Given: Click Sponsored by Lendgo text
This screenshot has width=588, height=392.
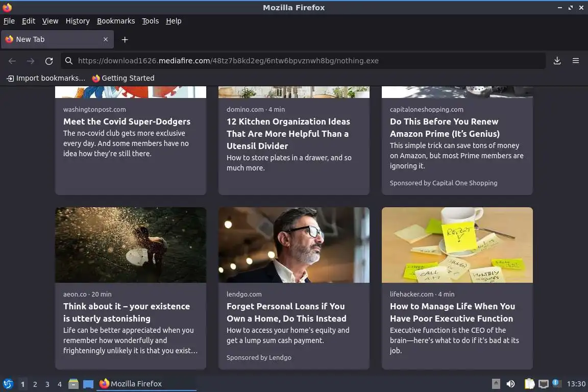Looking at the screenshot, I should coord(259,357).
